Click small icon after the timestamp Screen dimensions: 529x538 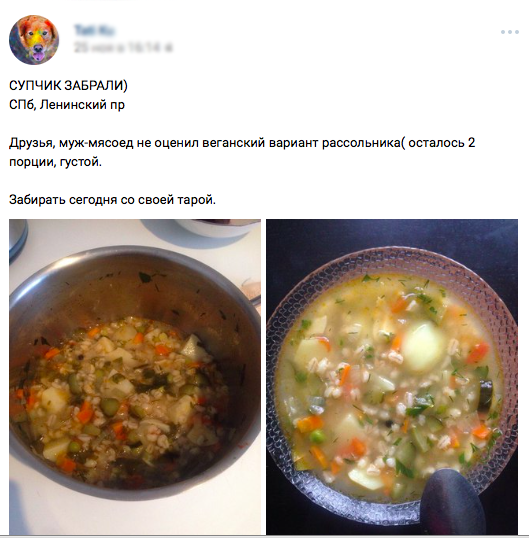[x=169, y=48]
